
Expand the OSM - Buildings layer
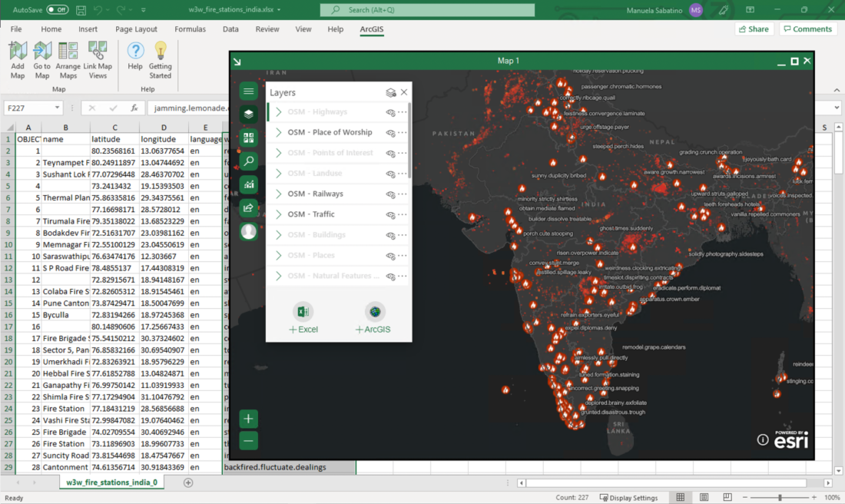279,234
